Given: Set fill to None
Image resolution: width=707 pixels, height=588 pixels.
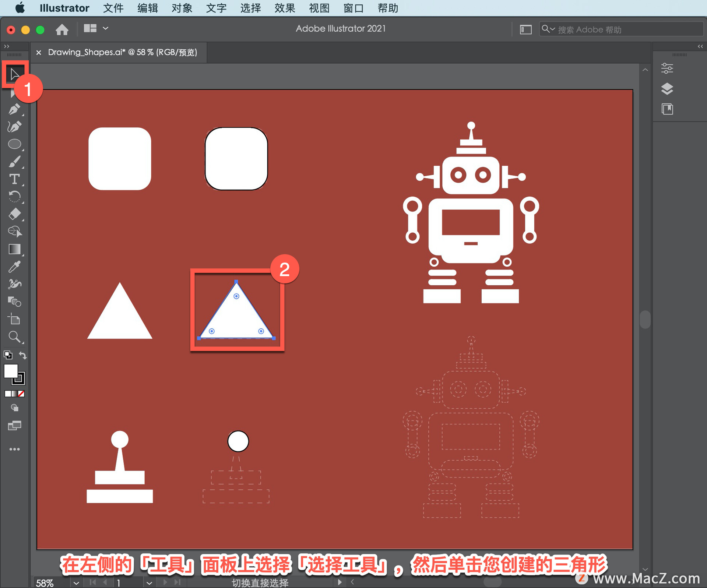Looking at the screenshot, I should point(21,394).
